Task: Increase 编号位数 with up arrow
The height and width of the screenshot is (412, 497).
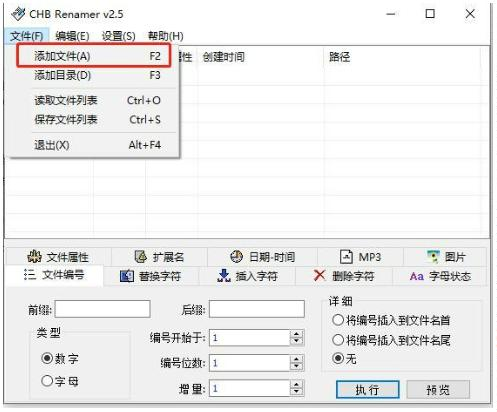Action: click(x=296, y=359)
